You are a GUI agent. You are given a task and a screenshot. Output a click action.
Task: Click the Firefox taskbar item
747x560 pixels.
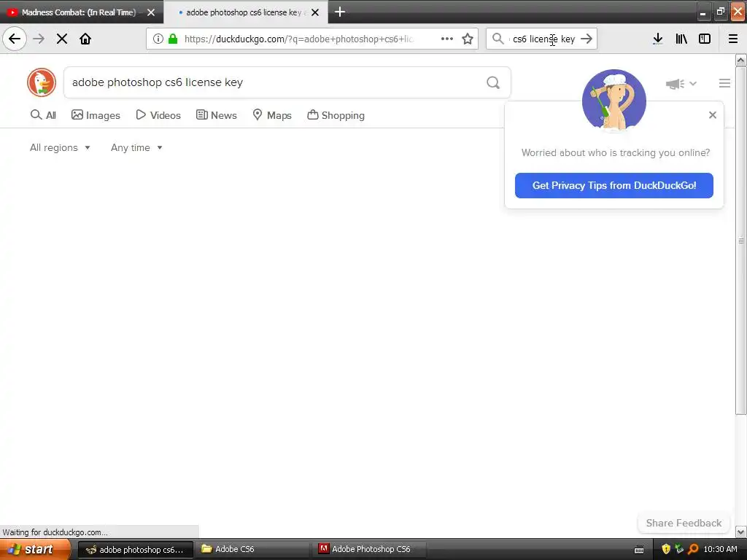point(135,549)
